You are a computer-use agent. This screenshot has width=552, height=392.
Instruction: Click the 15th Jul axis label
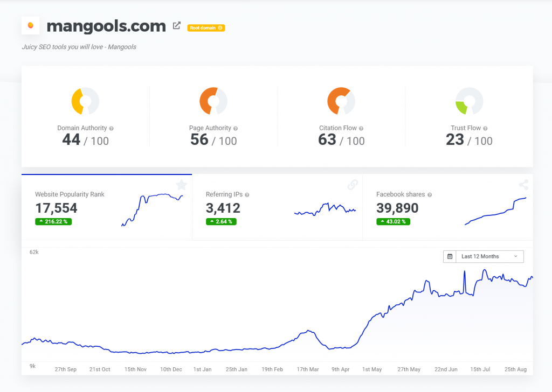480,369
